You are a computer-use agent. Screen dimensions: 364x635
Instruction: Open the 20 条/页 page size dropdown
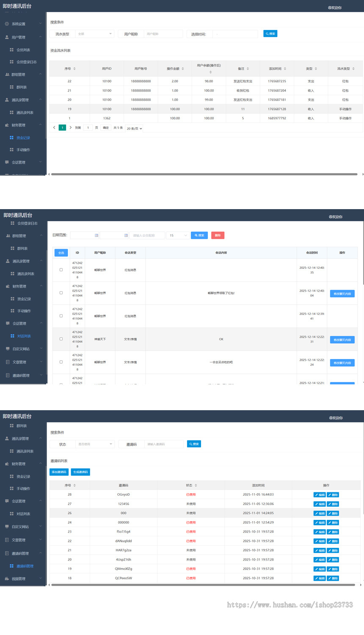[x=134, y=128]
